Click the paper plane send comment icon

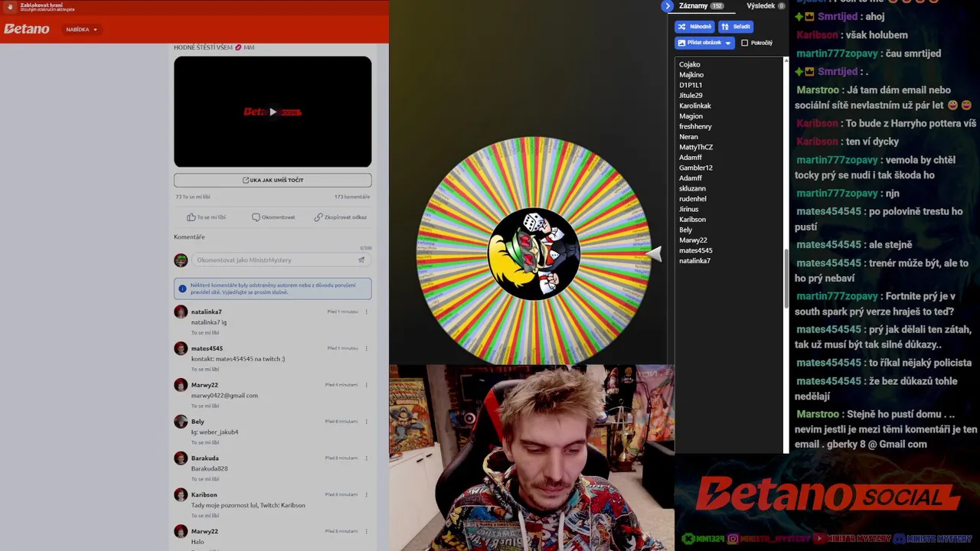coord(361,260)
